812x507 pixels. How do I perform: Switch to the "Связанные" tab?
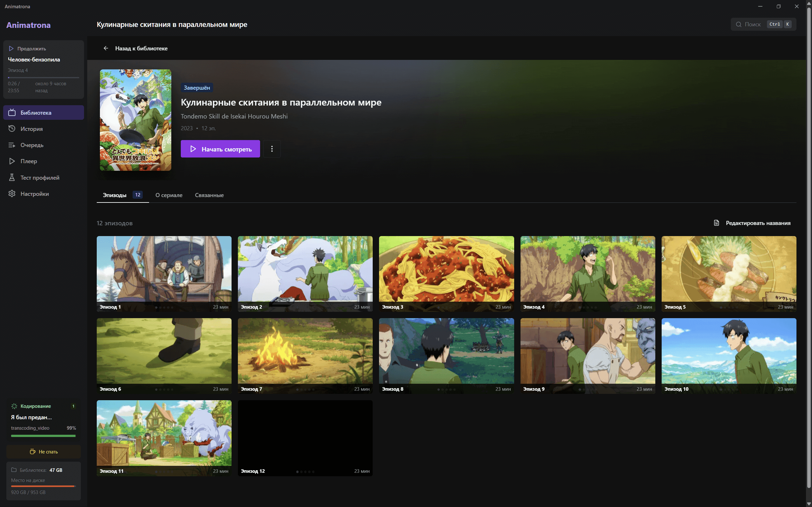coord(209,195)
